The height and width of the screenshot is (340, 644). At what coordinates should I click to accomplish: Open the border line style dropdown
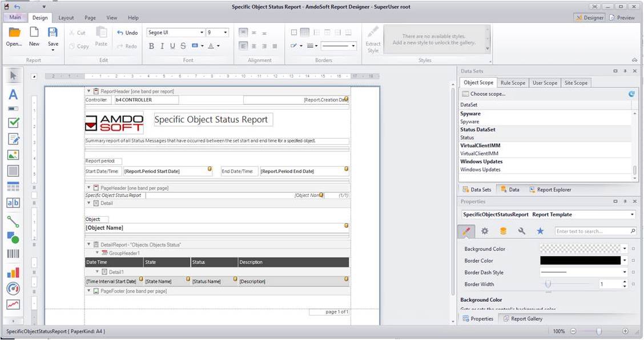click(x=353, y=46)
